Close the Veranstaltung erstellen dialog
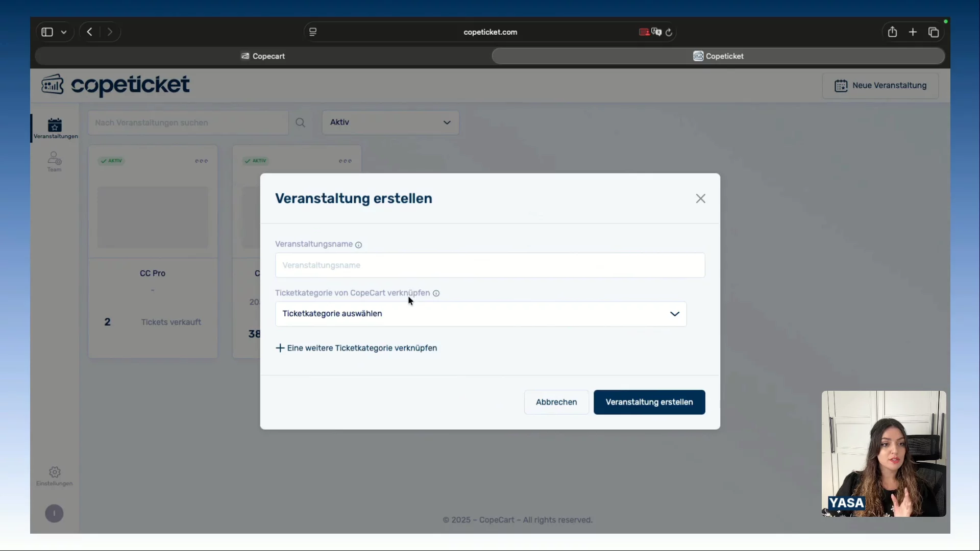The height and width of the screenshot is (551, 980). click(x=700, y=198)
